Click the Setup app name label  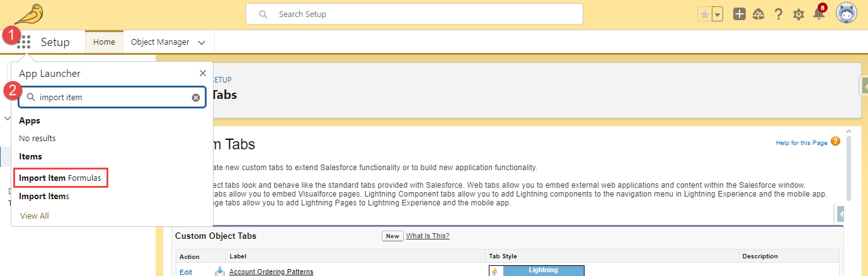click(x=55, y=42)
